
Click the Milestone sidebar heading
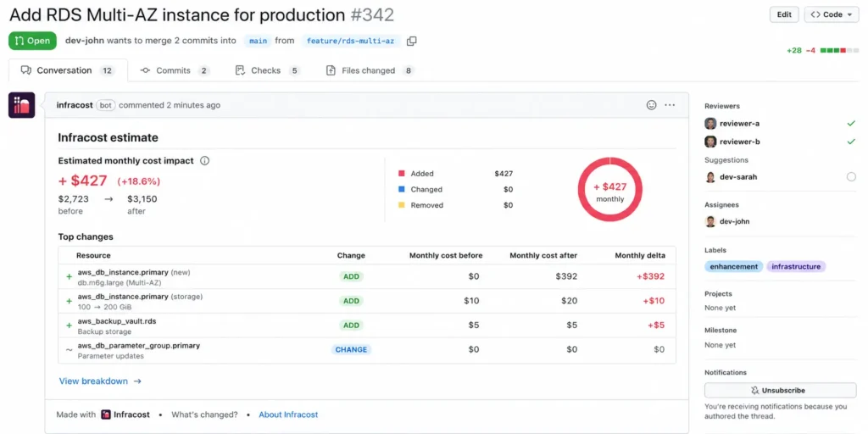(721, 331)
